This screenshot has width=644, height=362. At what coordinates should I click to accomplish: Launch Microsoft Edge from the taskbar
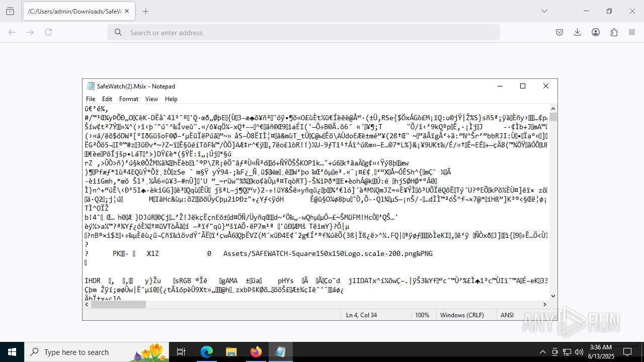coord(207,352)
